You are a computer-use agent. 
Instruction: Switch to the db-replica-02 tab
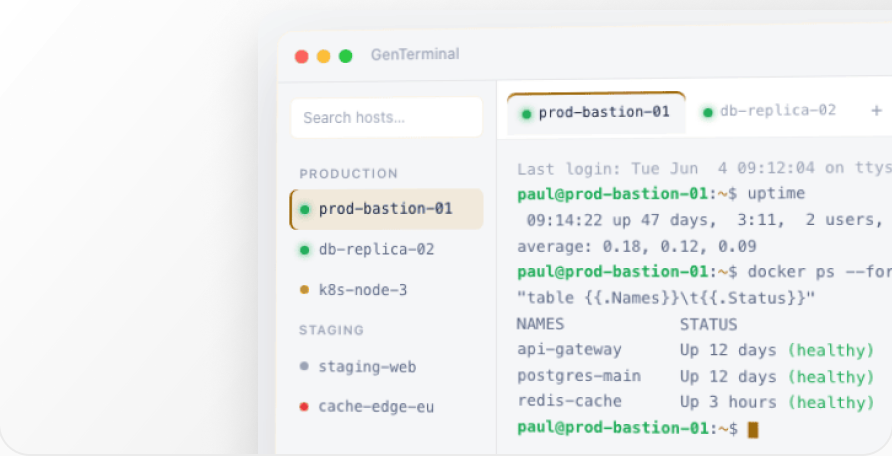click(x=770, y=111)
